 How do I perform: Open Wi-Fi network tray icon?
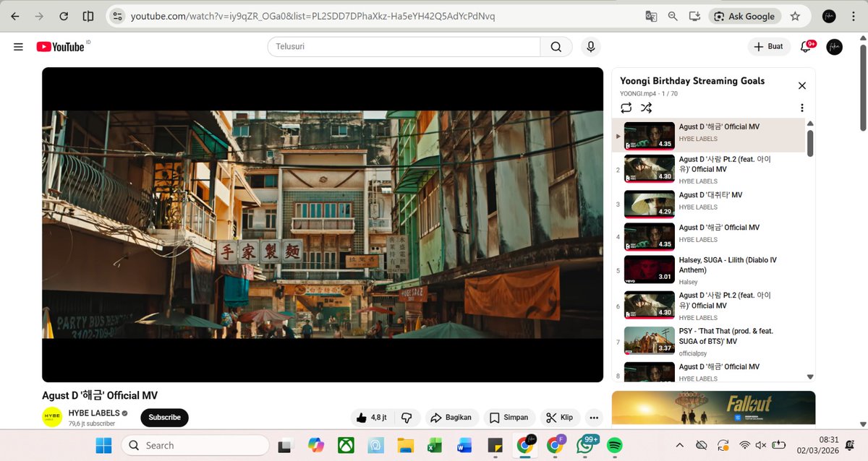(744, 445)
